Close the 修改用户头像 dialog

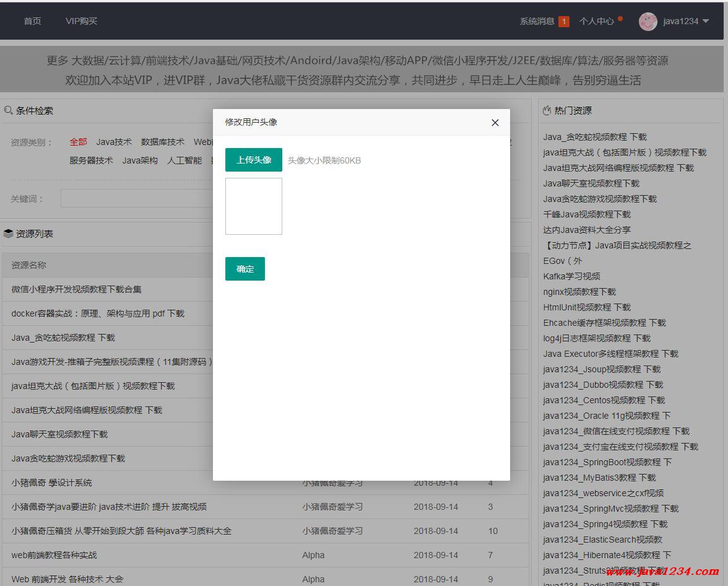pos(495,123)
